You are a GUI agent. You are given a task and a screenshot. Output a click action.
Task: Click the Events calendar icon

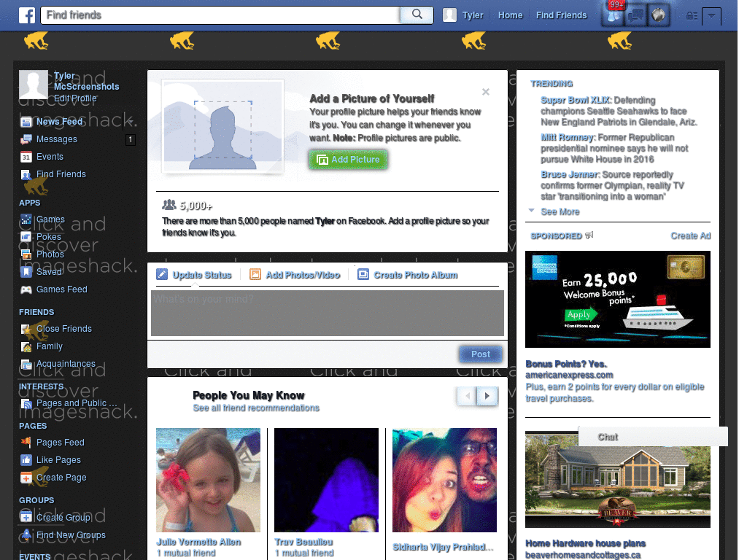point(26,157)
